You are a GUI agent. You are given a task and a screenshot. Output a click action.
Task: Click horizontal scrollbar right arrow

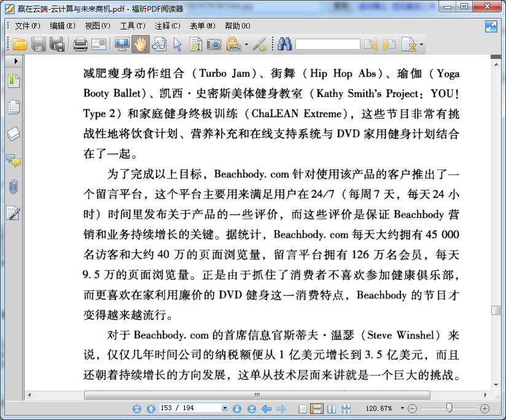point(485,395)
